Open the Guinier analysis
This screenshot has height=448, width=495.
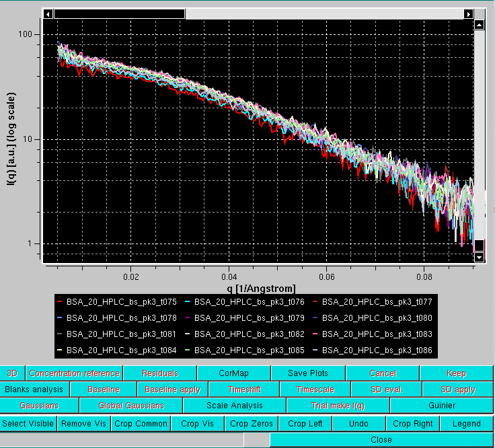click(x=442, y=406)
